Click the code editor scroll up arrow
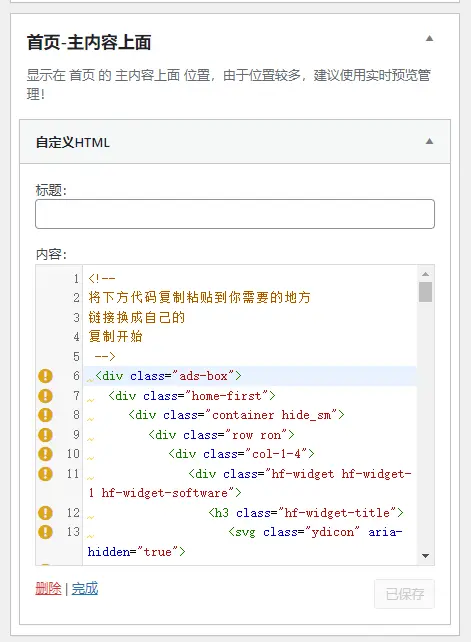471x642 pixels. point(426,274)
